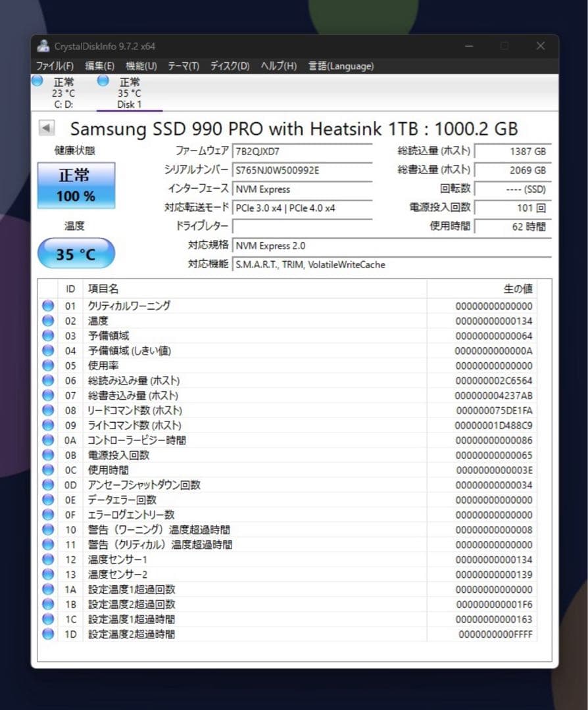Click the 35°C temperature gauge badge

76,253
